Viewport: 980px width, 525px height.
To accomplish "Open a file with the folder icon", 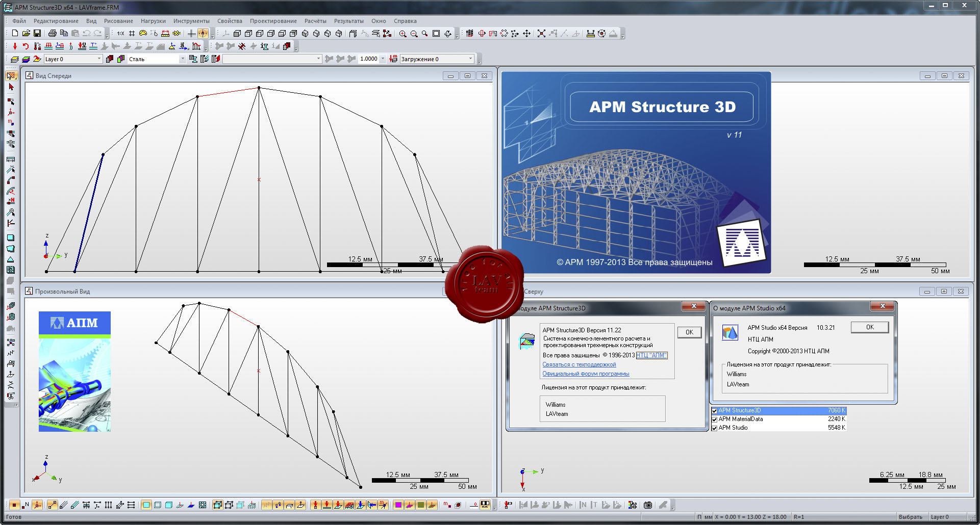I will coord(26,33).
